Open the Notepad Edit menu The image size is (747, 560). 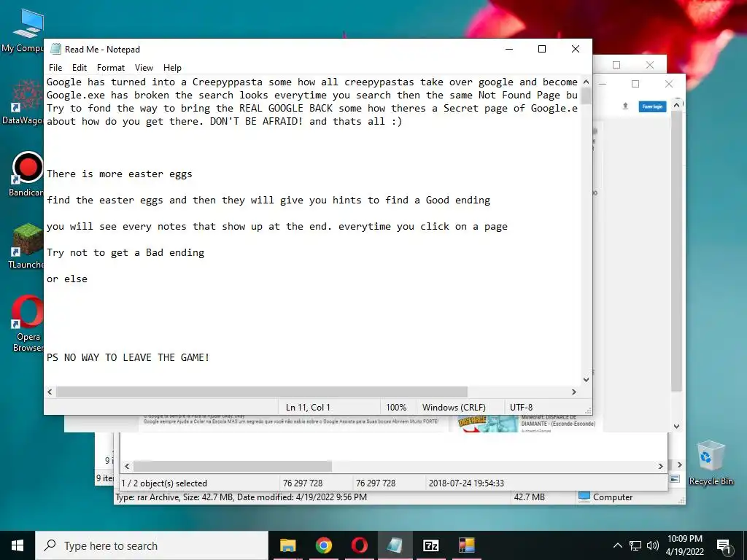tap(79, 68)
